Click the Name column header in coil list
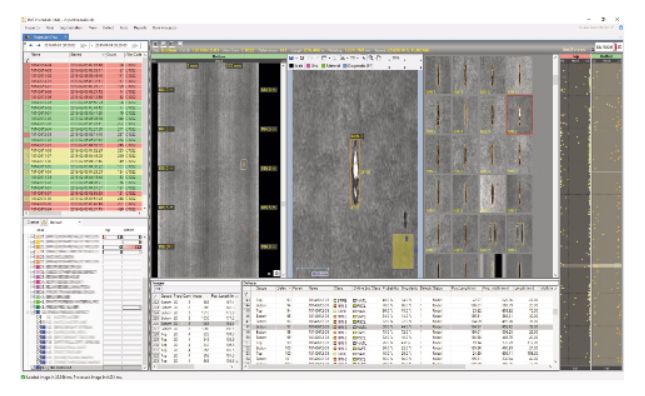 pos(36,55)
